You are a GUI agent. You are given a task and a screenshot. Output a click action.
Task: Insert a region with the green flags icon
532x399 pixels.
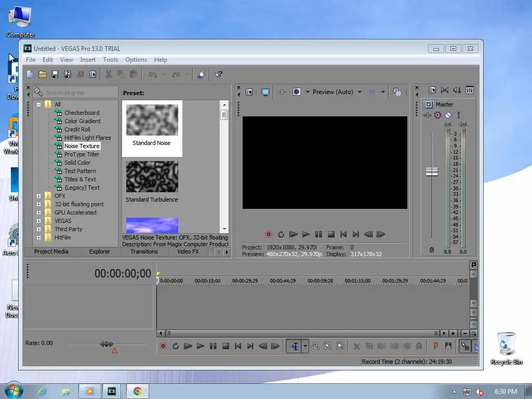[x=448, y=346]
